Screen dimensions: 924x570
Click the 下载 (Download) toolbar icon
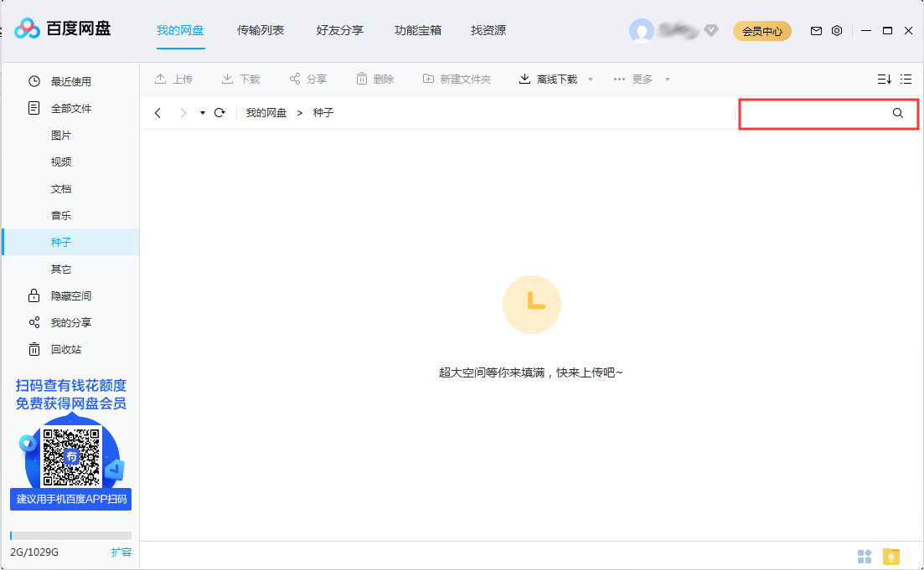click(x=226, y=78)
